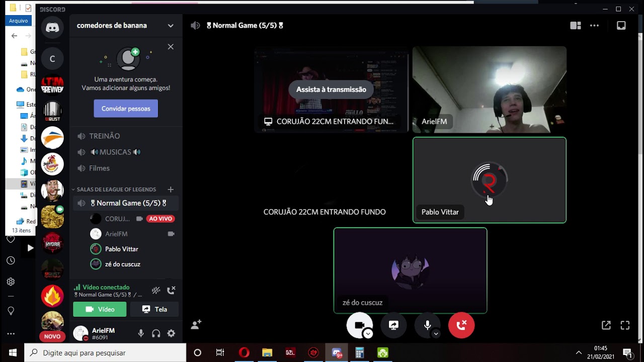
Task: Toggle camera in call controls
Action: pos(358,325)
